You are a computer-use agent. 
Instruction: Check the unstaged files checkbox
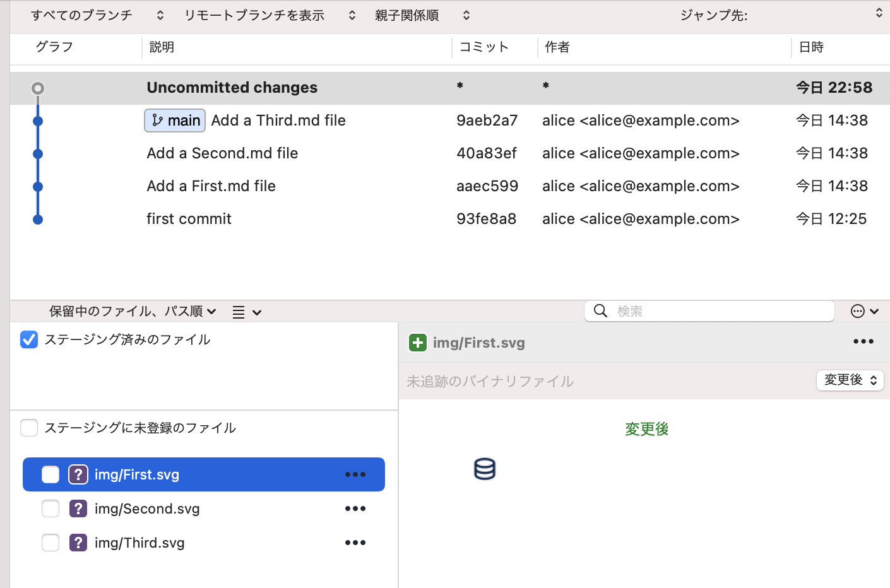(29, 428)
